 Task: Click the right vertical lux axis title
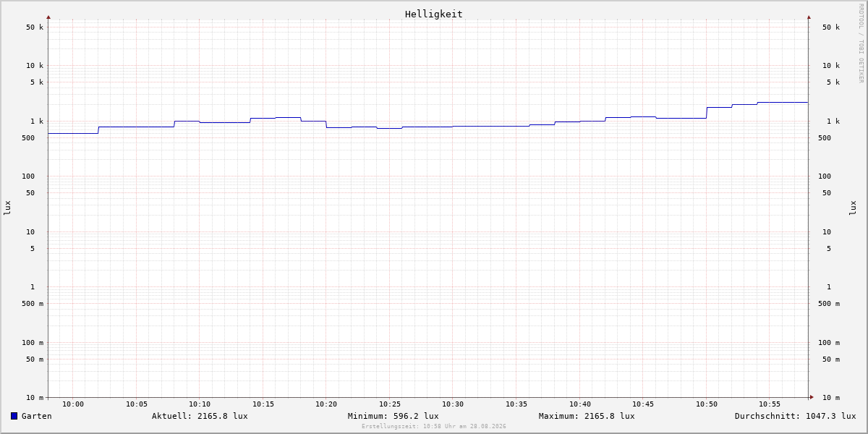(x=853, y=208)
